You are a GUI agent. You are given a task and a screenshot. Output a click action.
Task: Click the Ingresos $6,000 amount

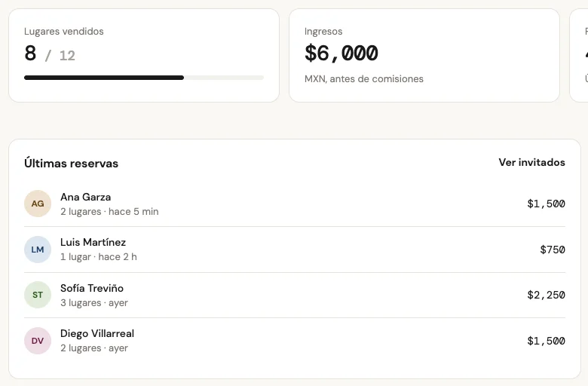[341, 53]
